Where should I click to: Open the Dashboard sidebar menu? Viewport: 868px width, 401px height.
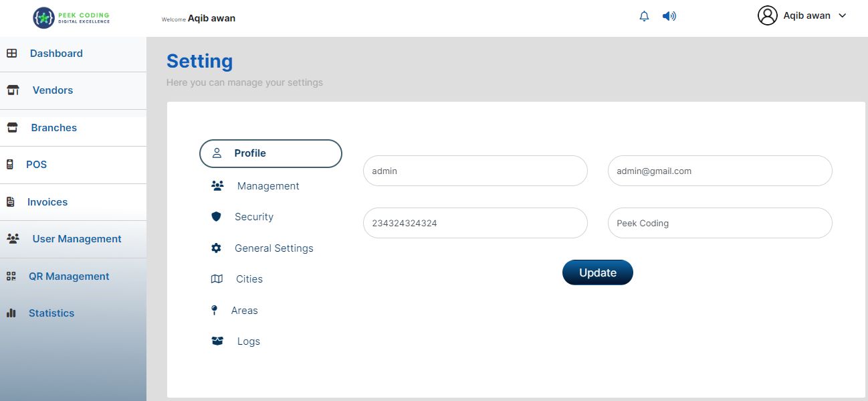click(56, 54)
